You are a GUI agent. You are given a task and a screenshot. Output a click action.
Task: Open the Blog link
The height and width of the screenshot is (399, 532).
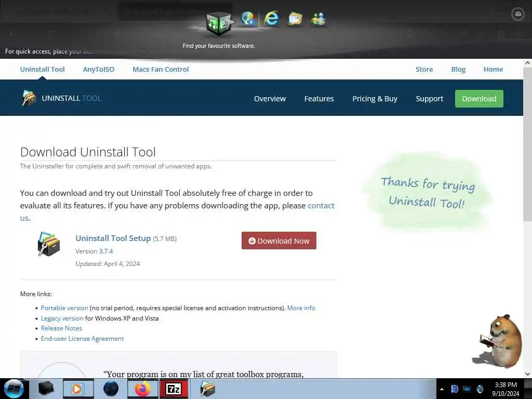pos(458,69)
